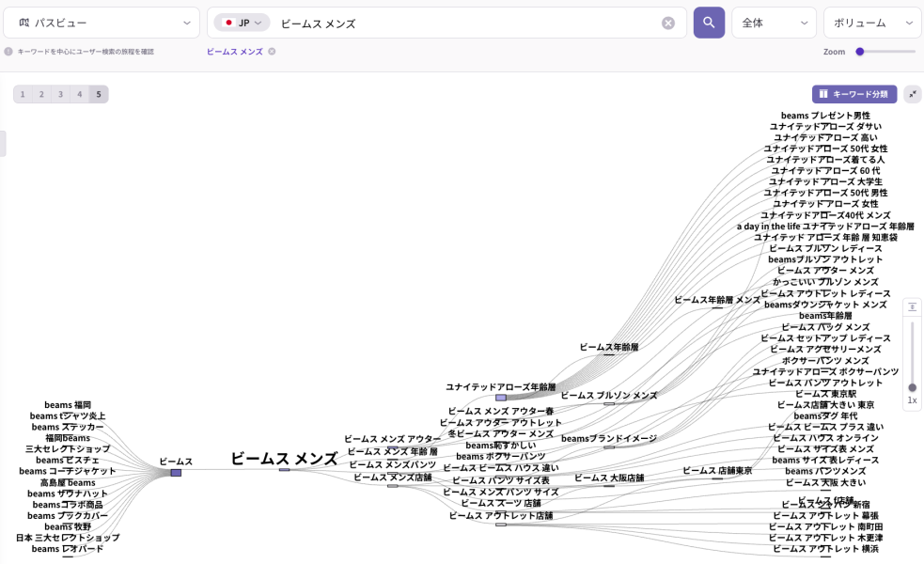Click the ビームス node square
The width and height of the screenshot is (924, 564).
[x=176, y=473]
